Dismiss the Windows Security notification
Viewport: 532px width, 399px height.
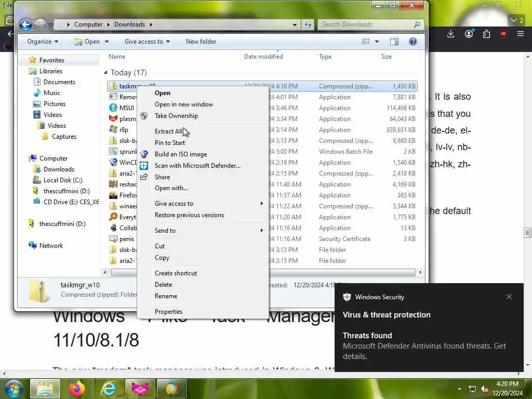pyautogui.click(x=509, y=297)
